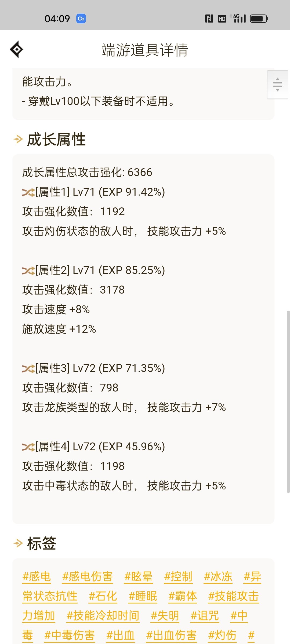Tap the NFC status bar icon
The image size is (290, 644).
tap(209, 19)
